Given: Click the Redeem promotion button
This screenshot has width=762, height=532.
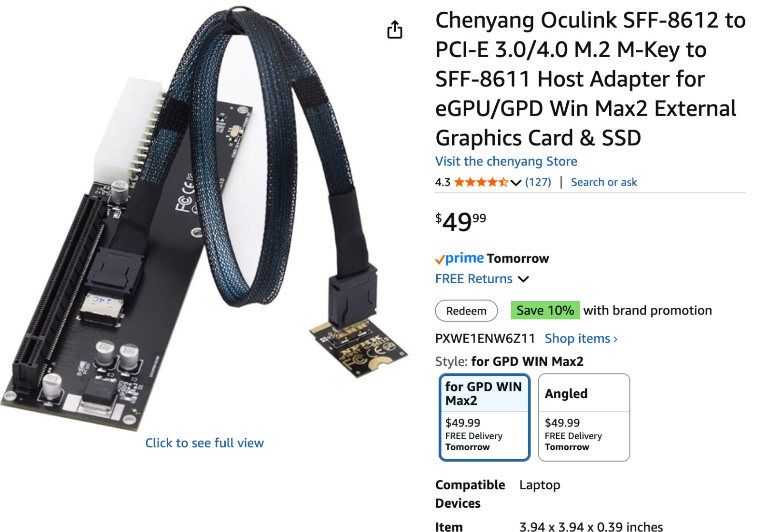Looking at the screenshot, I should (x=466, y=311).
